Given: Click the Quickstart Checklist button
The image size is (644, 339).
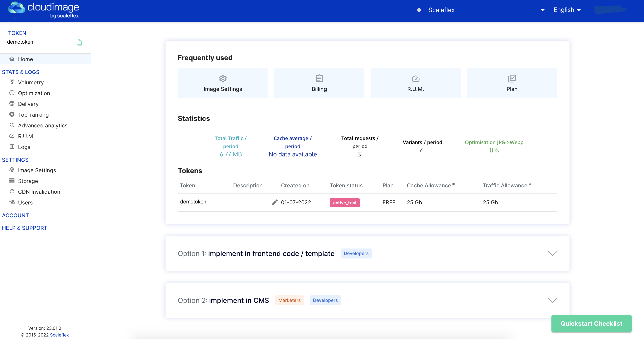Looking at the screenshot, I should tap(591, 323).
